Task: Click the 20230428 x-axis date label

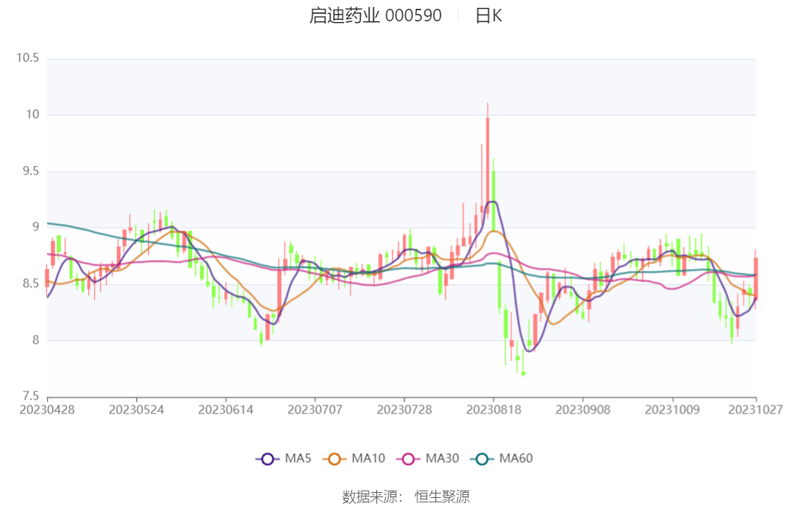Action: [47, 410]
